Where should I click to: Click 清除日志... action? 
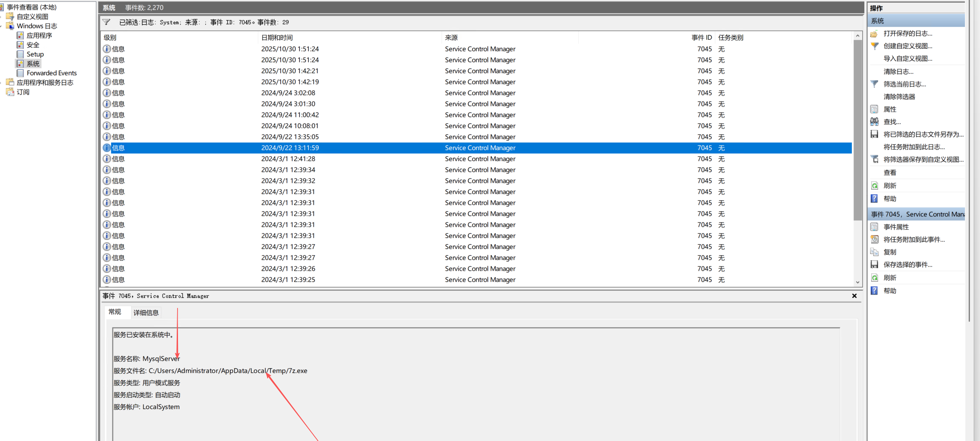click(898, 72)
